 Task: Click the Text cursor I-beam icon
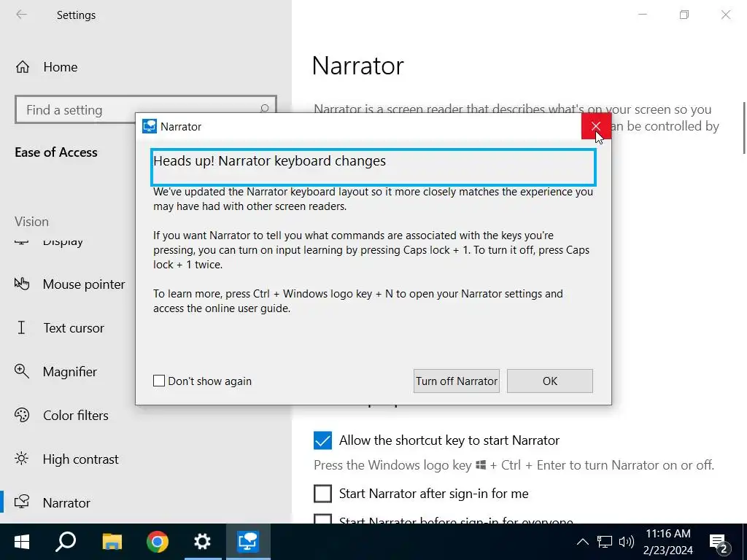click(21, 327)
